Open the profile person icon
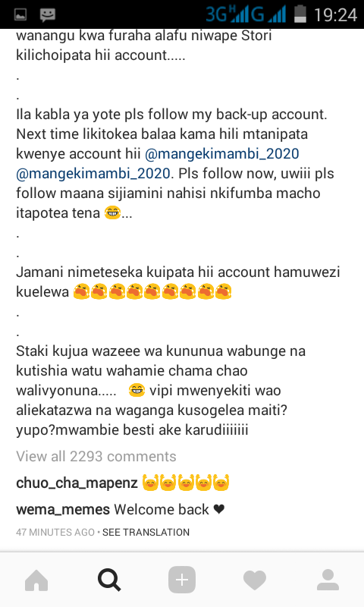This screenshot has height=607, width=364. click(x=328, y=580)
